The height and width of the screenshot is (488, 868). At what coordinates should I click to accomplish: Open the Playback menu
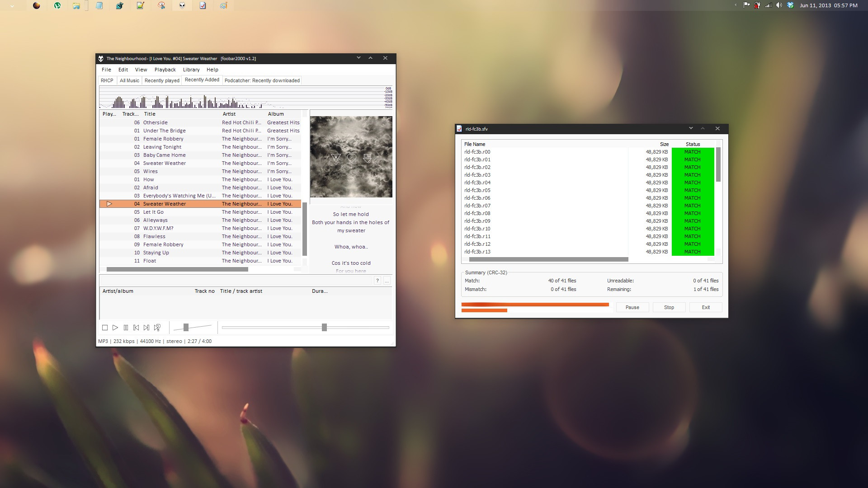165,70
